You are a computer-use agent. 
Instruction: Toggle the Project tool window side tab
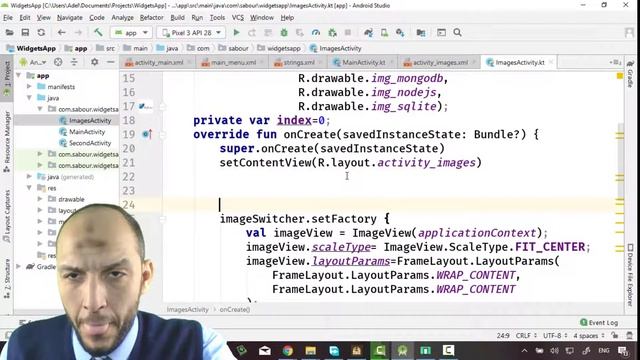[x=7, y=78]
